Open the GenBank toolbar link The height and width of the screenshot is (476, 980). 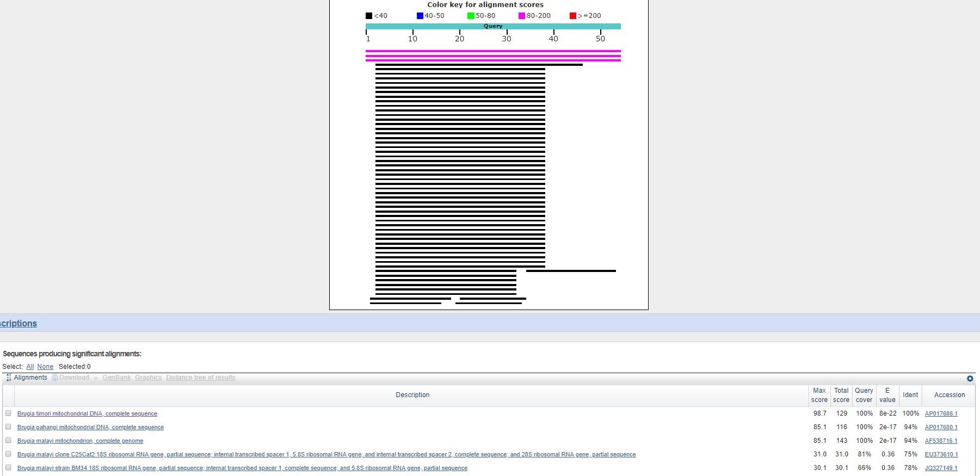point(116,378)
